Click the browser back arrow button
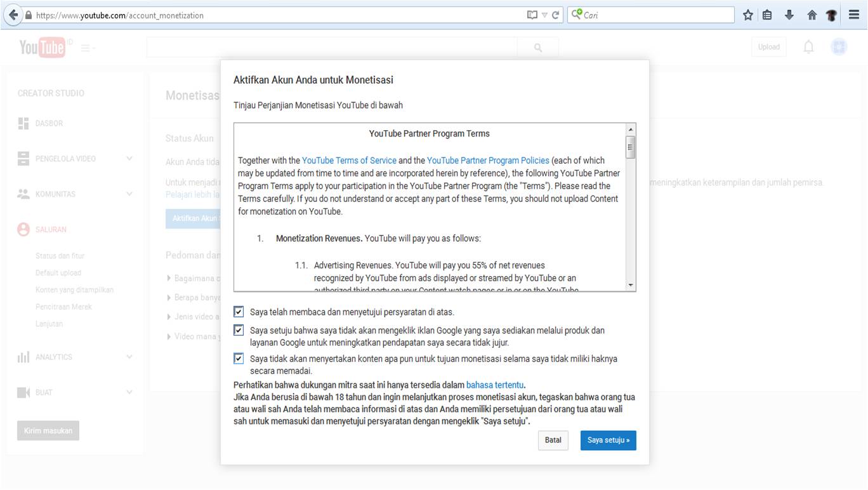Screen dimensions: 868x490 coord(13,15)
